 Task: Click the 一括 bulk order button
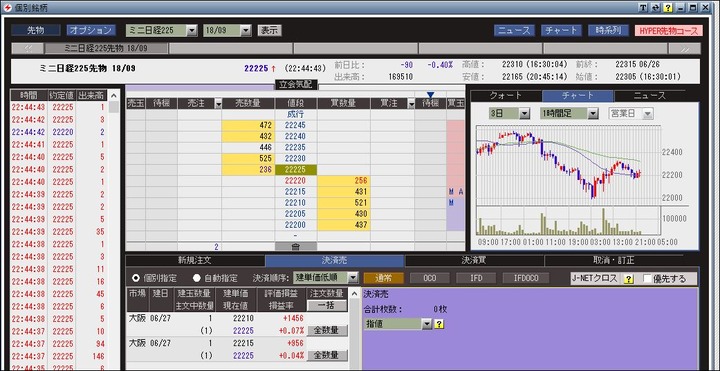click(x=327, y=305)
